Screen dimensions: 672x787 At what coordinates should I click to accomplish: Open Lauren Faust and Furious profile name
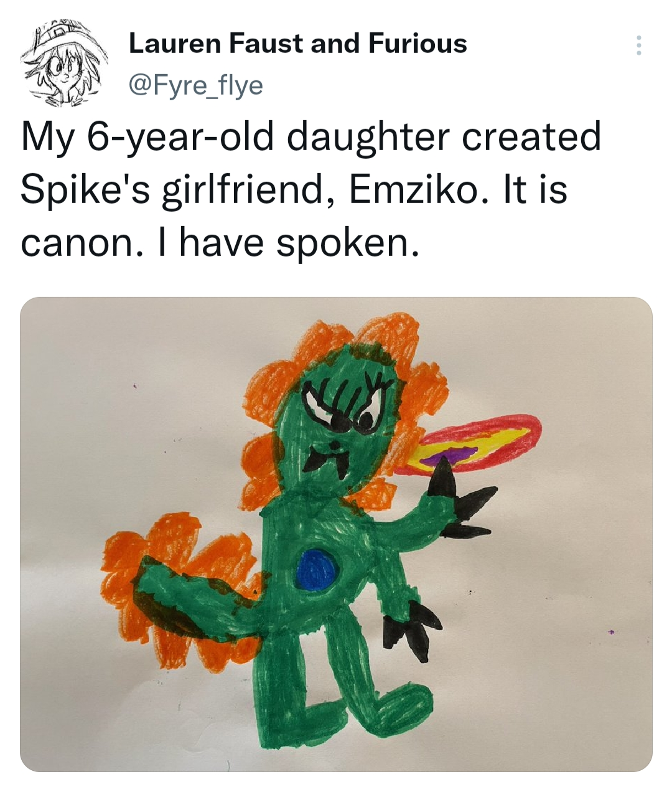click(297, 44)
